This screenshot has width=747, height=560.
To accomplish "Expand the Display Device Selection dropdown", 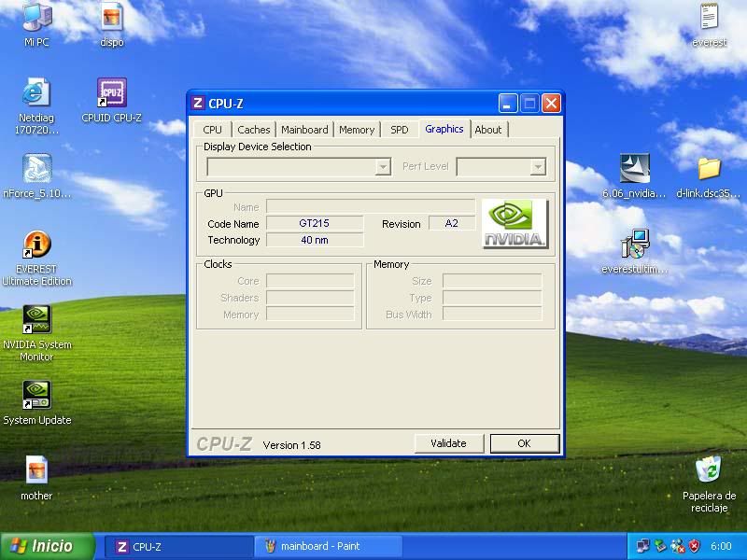I will (383, 167).
